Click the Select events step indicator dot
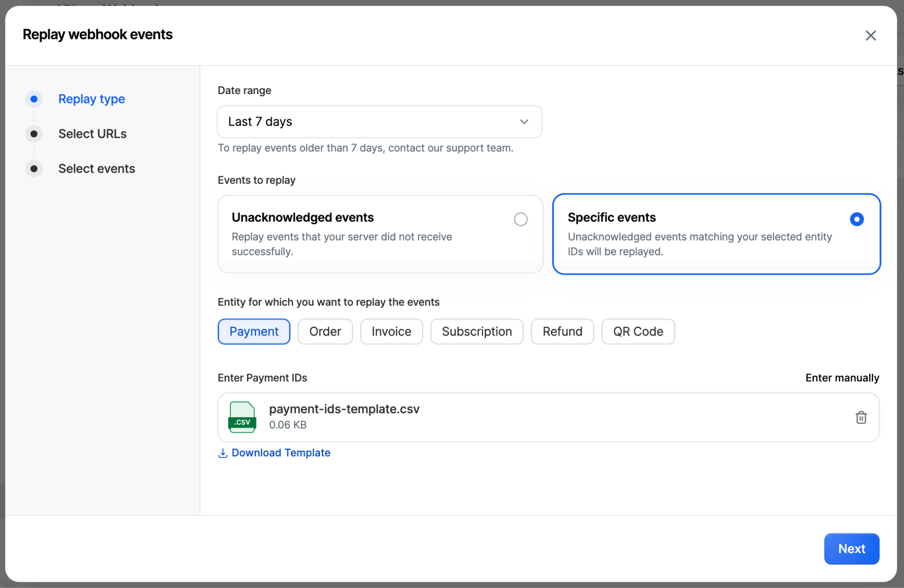Viewport: 904px width, 588px height. pos(34,169)
